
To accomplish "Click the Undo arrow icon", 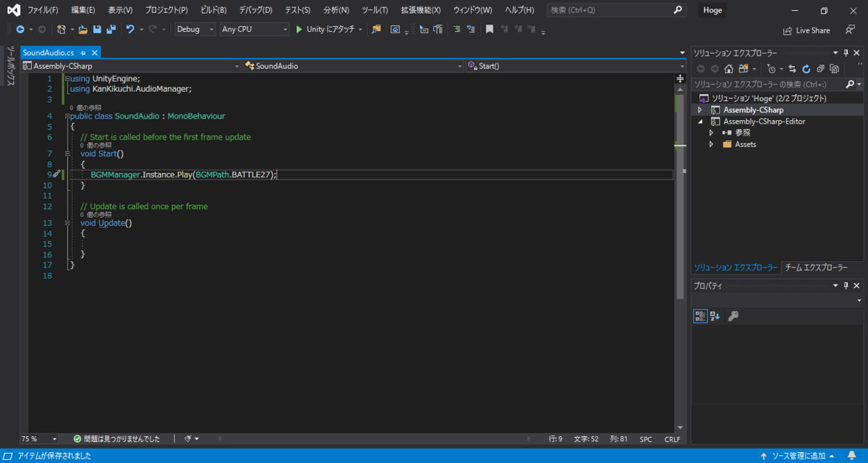I will point(130,30).
